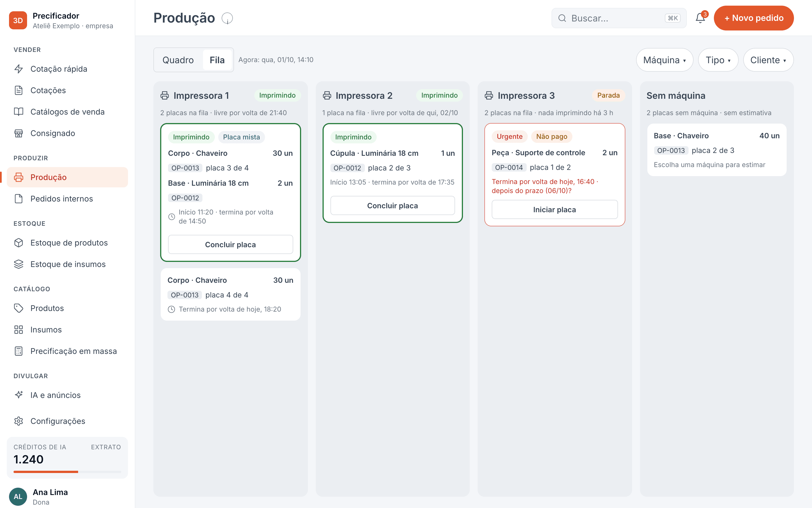Click the Urgente badge

[x=510, y=136]
